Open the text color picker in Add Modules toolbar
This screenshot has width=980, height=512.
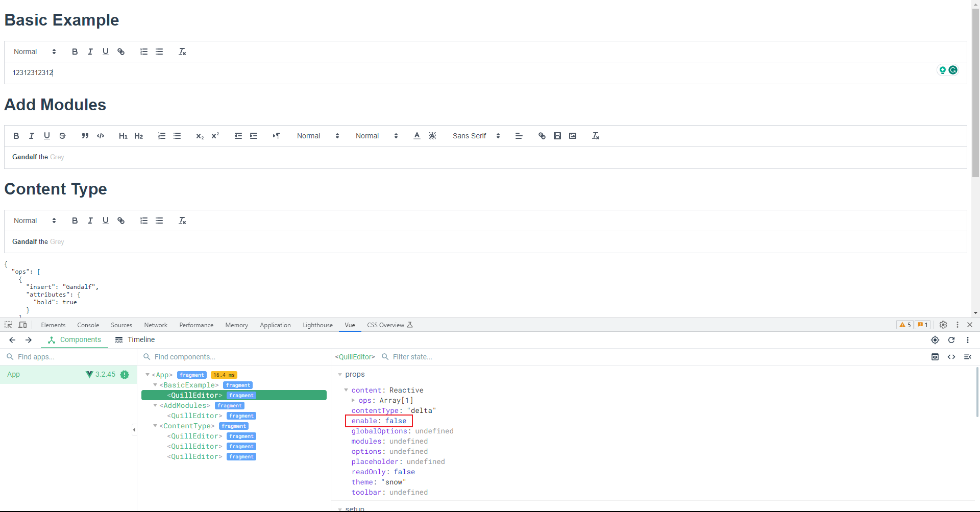coord(417,136)
